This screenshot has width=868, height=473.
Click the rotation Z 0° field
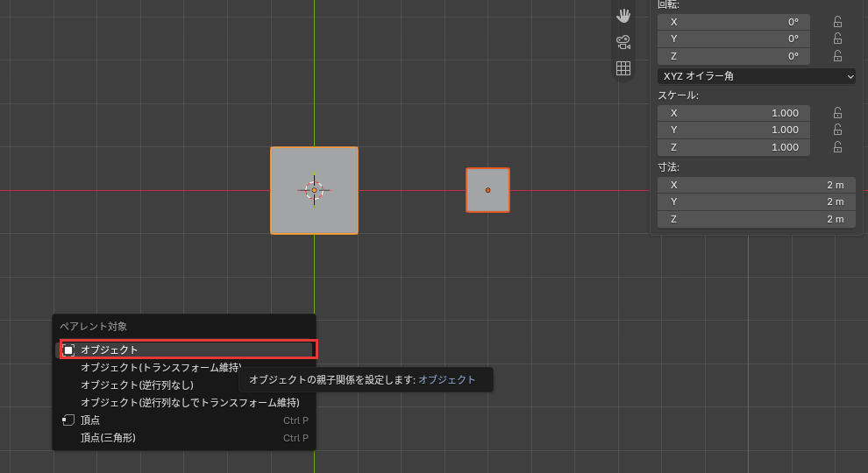coord(734,56)
